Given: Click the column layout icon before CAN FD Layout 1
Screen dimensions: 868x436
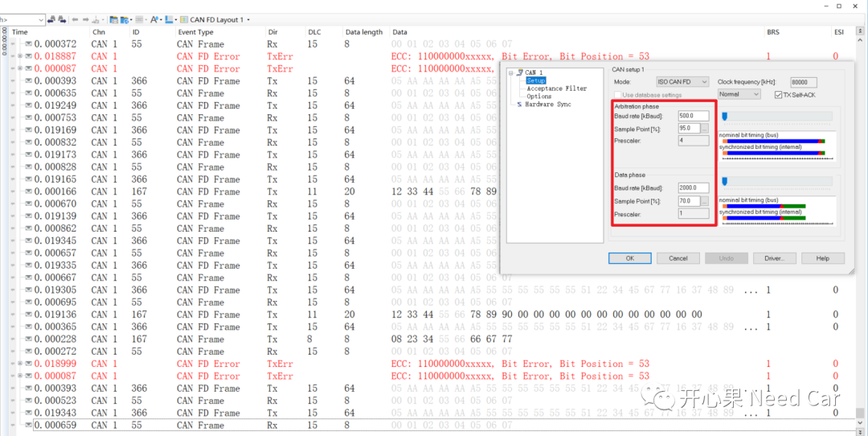Looking at the screenshot, I should 184,19.
